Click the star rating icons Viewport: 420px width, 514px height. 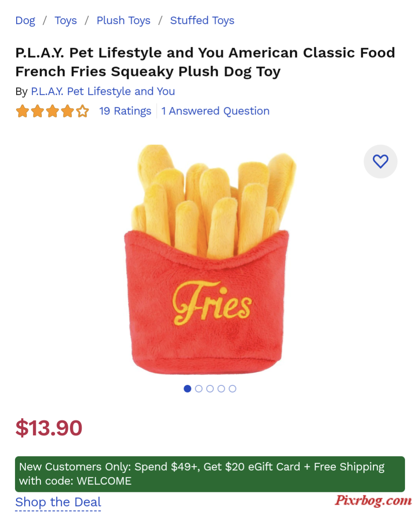pos(52,111)
